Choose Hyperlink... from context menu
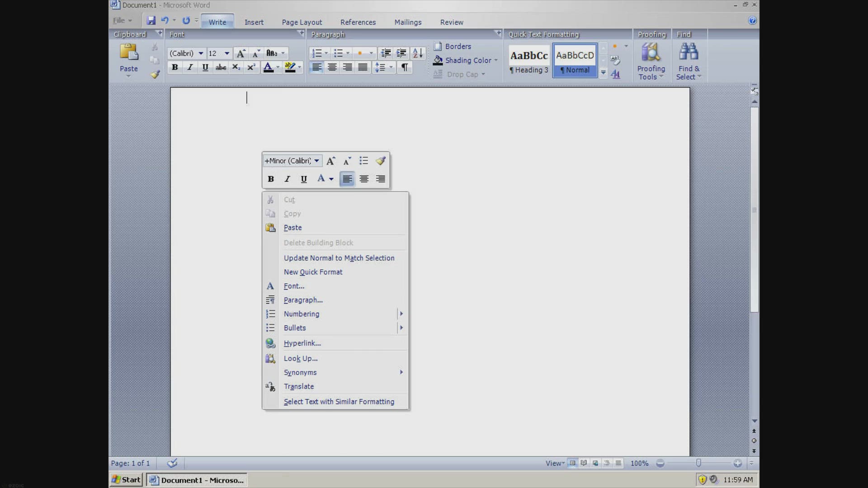The image size is (868, 488). click(x=335, y=343)
